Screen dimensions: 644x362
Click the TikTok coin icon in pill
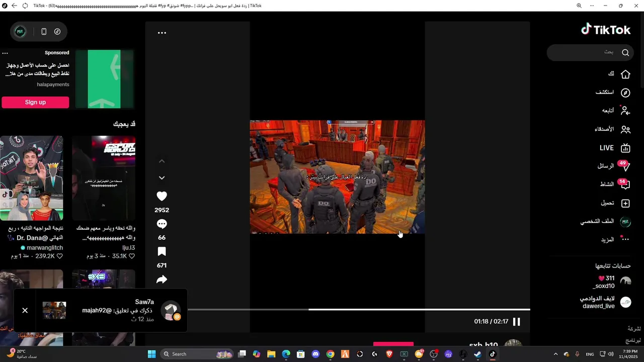(57, 31)
